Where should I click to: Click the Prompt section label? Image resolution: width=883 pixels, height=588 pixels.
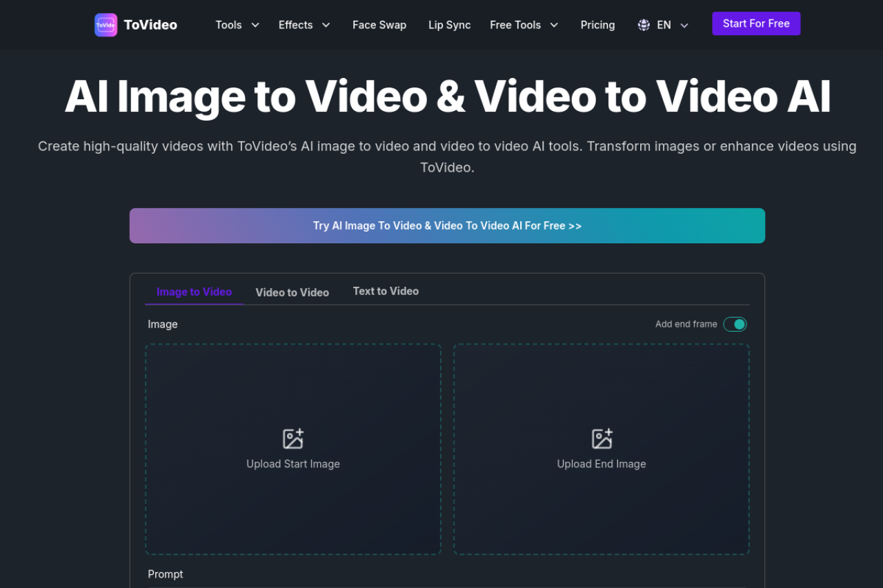[x=166, y=574]
